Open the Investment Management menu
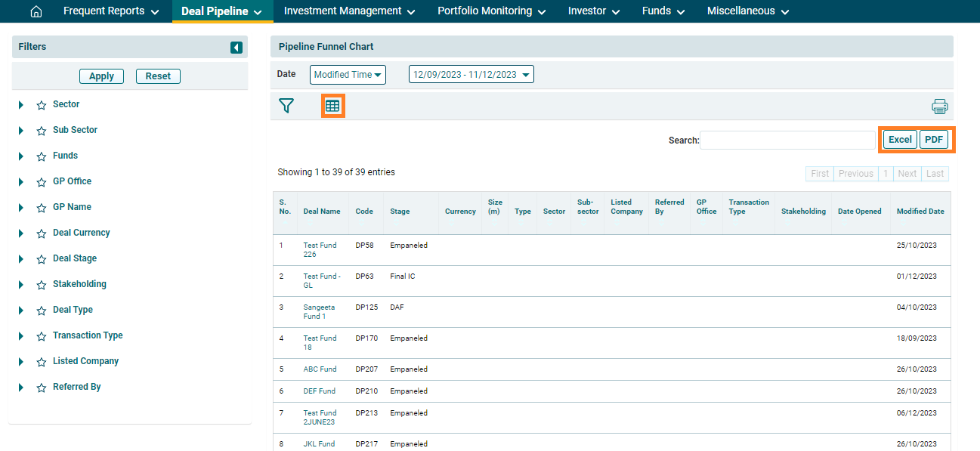This screenshot has height=451, width=980. pyautogui.click(x=349, y=11)
